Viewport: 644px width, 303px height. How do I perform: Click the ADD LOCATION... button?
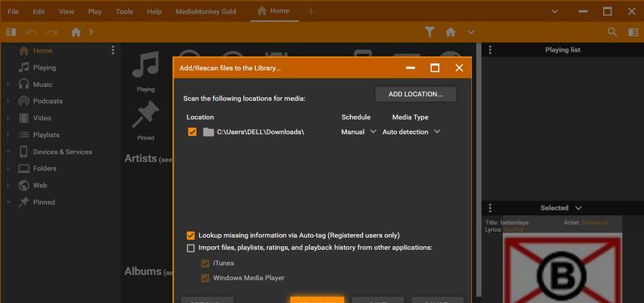point(416,94)
